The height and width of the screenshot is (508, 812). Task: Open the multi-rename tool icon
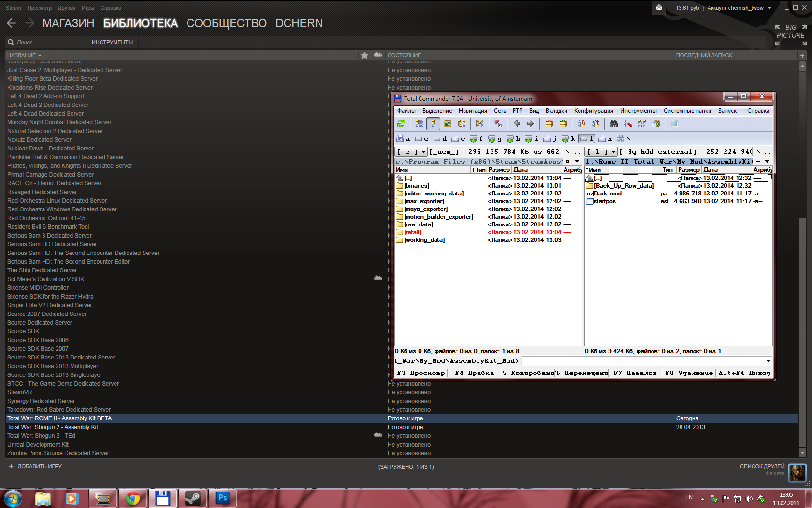click(x=628, y=124)
